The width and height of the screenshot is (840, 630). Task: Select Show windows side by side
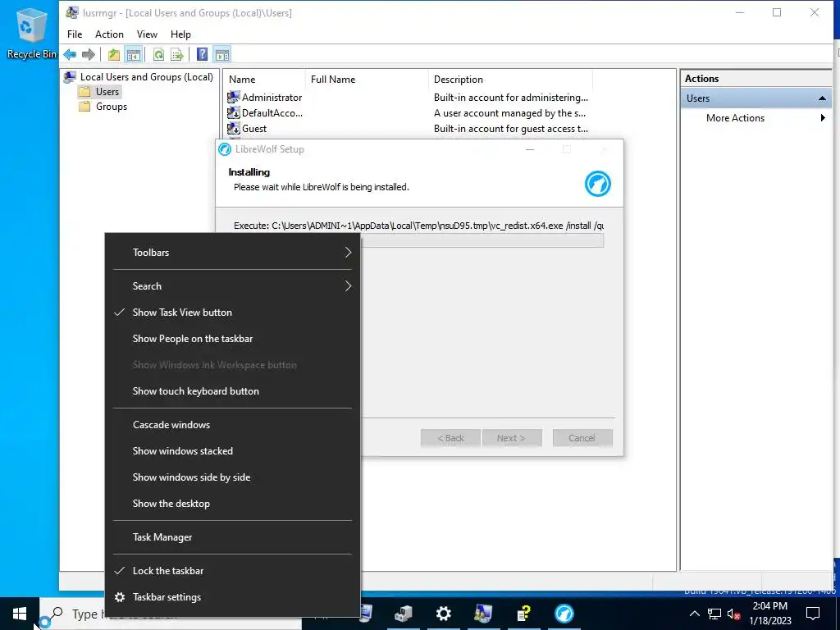click(232, 477)
